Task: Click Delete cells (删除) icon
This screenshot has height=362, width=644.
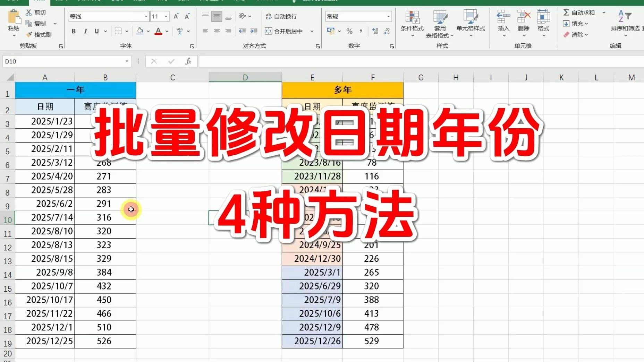Action: [x=524, y=17]
